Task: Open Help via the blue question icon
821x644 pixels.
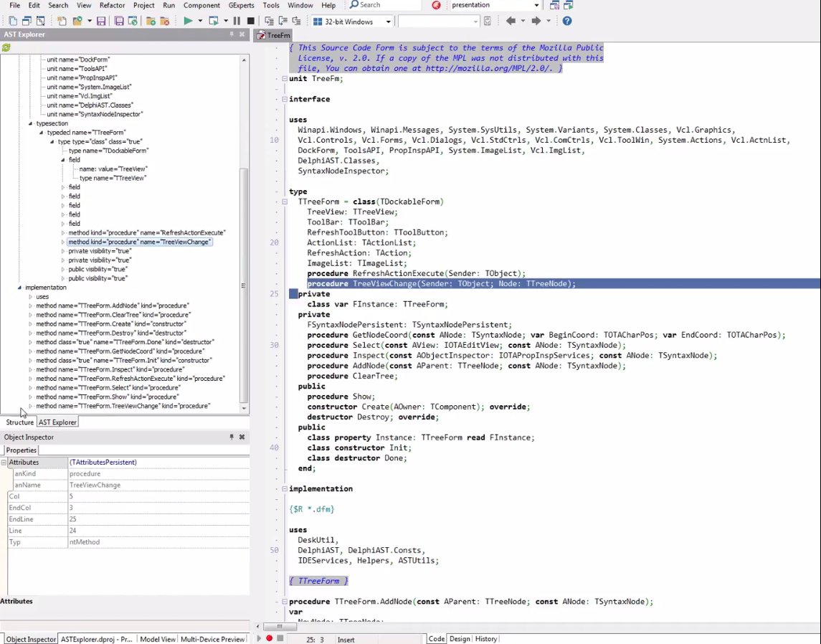Action: tap(567, 21)
